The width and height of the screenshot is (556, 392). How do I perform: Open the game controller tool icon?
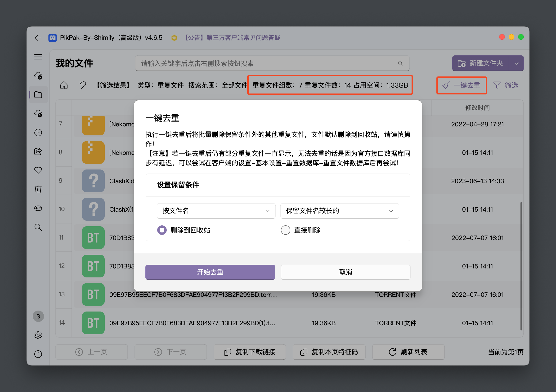38,208
